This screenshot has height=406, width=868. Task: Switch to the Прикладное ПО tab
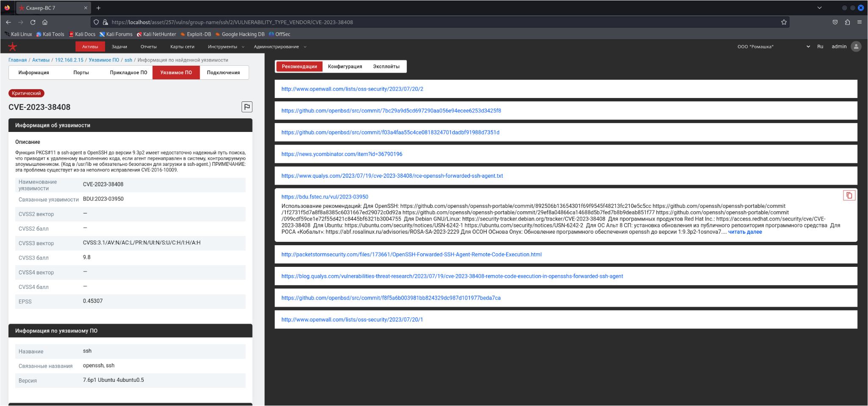coord(128,73)
